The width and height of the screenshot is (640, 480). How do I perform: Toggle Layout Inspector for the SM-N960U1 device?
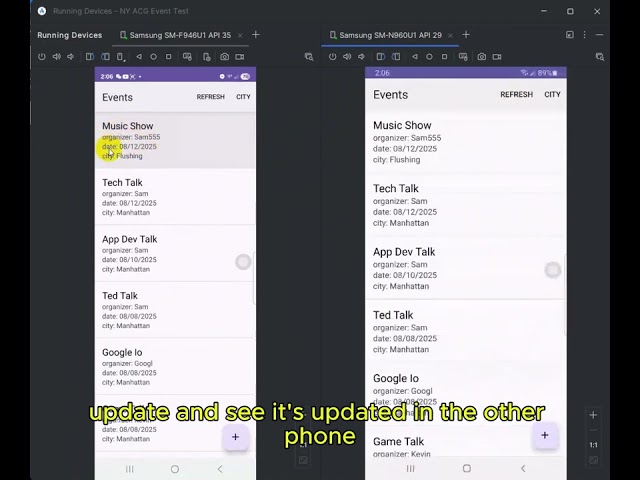[600, 57]
